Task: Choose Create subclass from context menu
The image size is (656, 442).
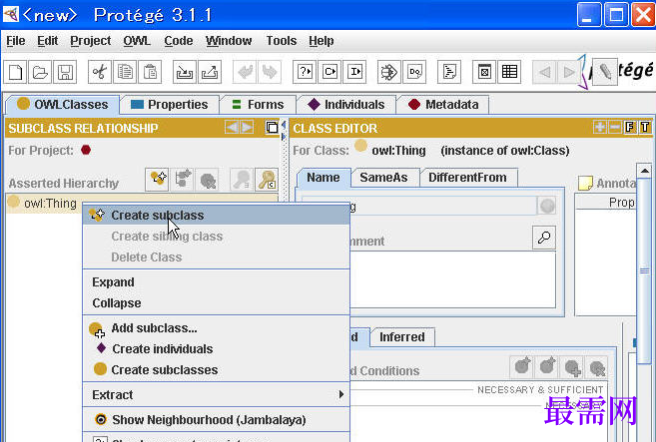Action: (216, 215)
